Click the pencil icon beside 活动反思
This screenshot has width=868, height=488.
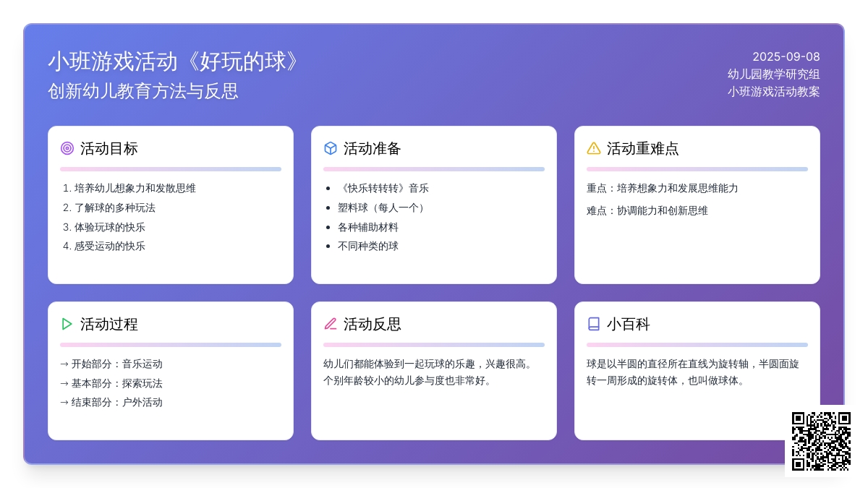331,324
